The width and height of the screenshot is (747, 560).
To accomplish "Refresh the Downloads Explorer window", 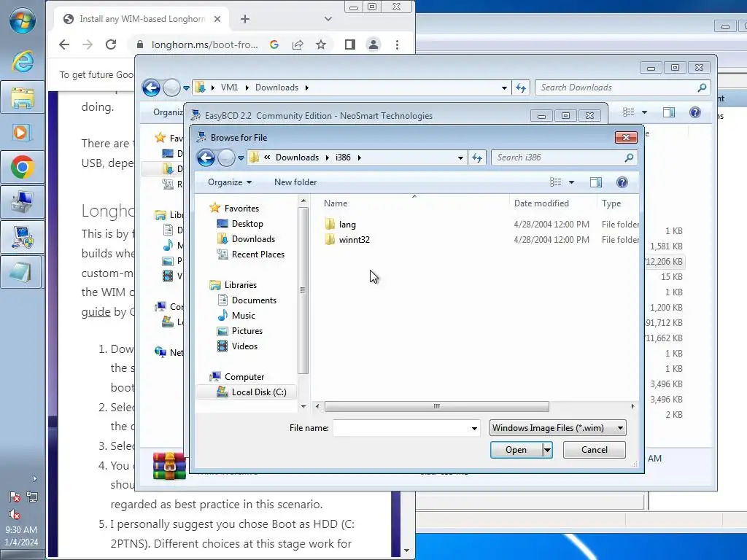I will (x=521, y=87).
